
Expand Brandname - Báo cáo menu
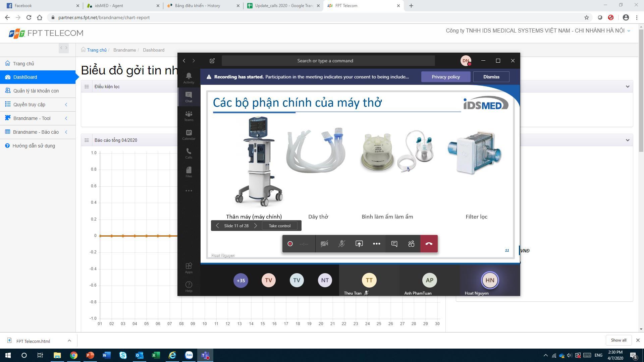pos(38,132)
